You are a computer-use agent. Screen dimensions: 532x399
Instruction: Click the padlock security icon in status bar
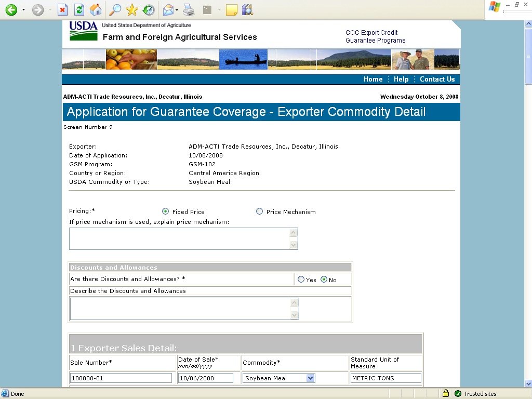pyautogui.click(x=445, y=393)
